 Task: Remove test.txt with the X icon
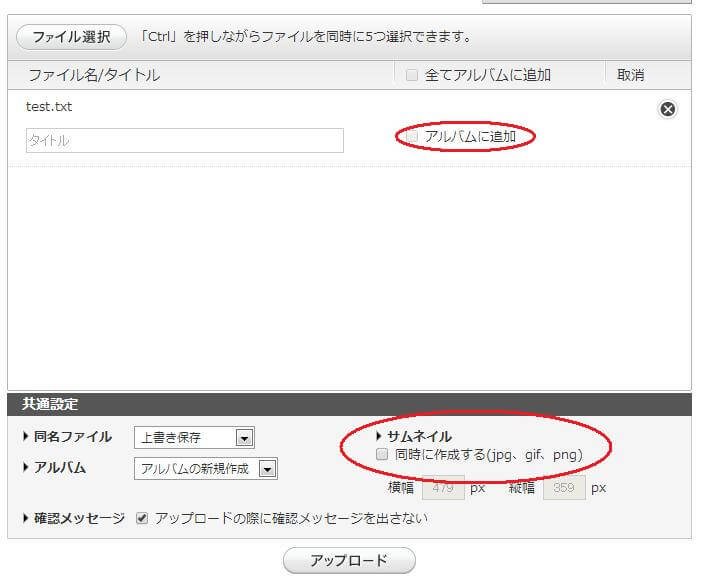pos(668,110)
